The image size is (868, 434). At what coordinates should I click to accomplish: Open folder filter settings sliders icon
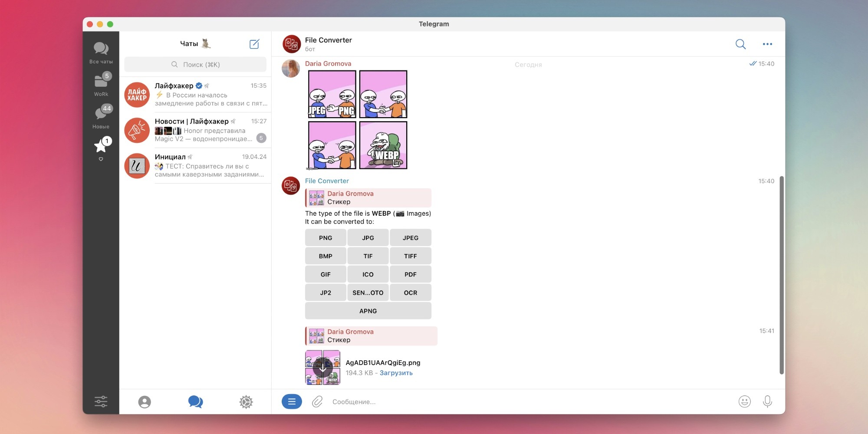(101, 401)
